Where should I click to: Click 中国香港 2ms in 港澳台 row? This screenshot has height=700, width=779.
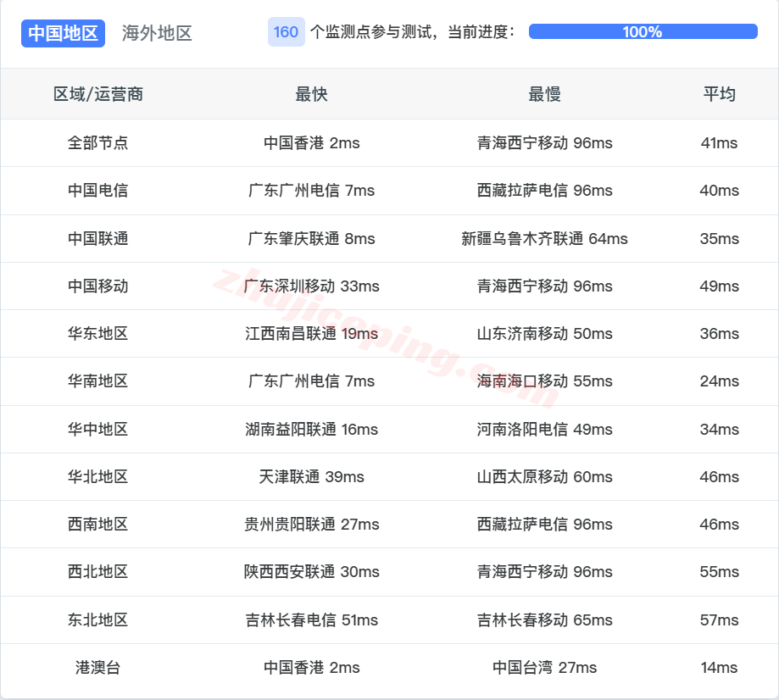pyautogui.click(x=311, y=668)
